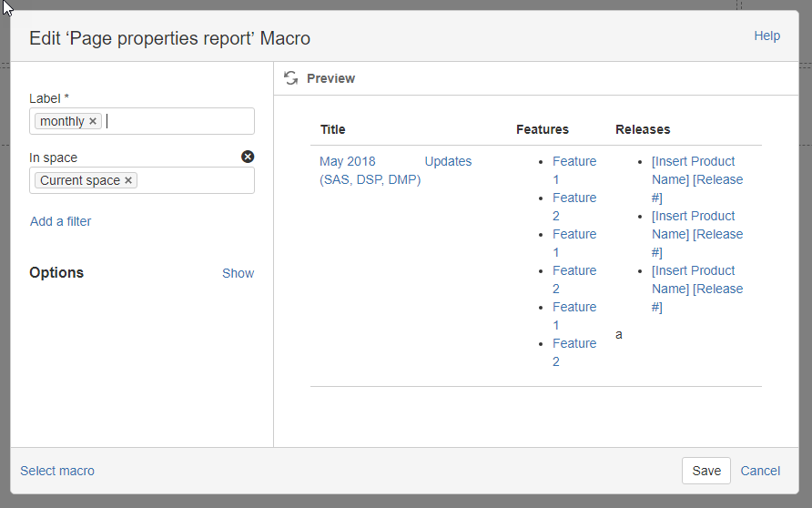Click the 'Options' heading

point(56,273)
